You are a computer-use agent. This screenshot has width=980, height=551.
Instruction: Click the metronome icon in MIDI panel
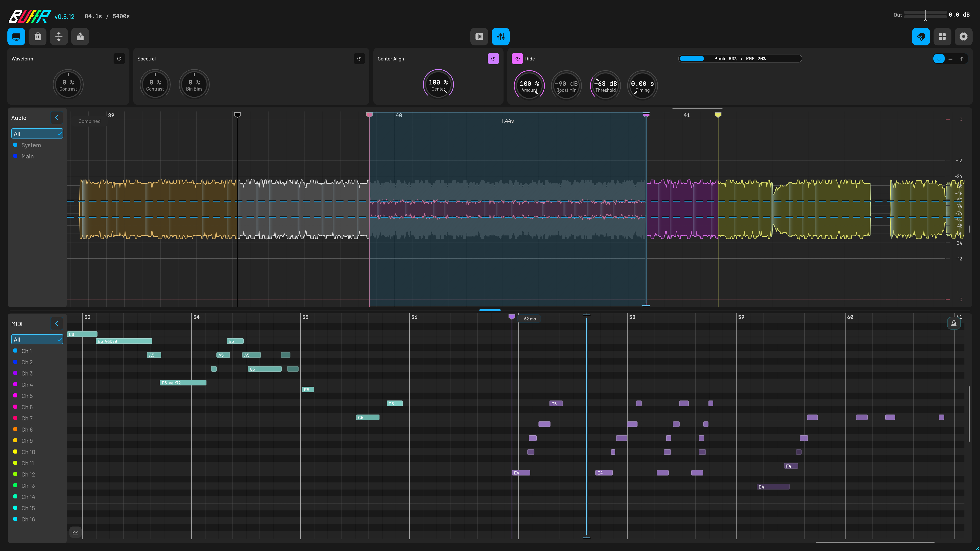click(953, 323)
